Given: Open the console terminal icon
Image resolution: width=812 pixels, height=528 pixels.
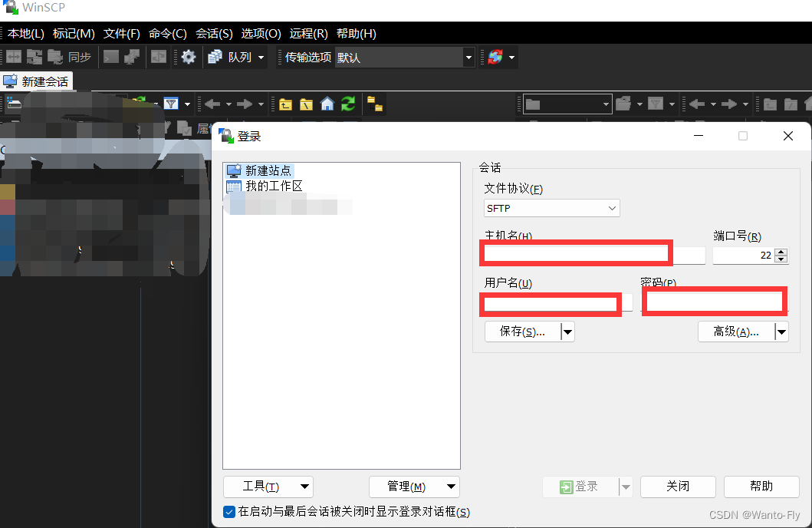Looking at the screenshot, I should [x=111, y=57].
